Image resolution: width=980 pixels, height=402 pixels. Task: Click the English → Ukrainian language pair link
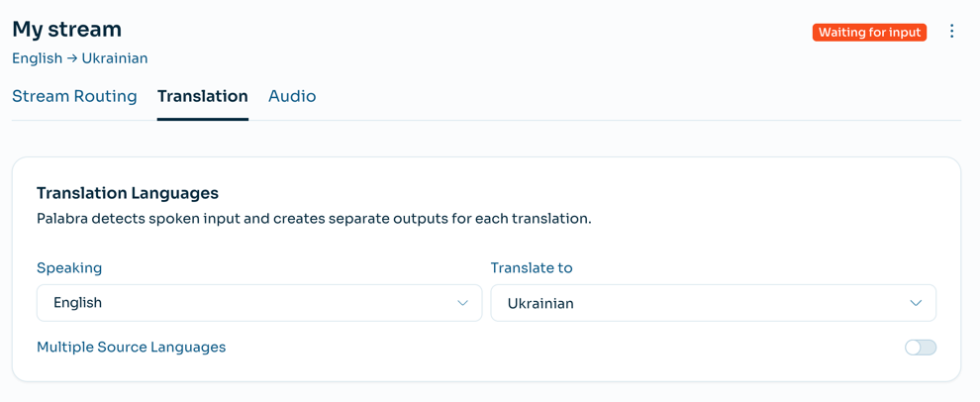click(80, 58)
